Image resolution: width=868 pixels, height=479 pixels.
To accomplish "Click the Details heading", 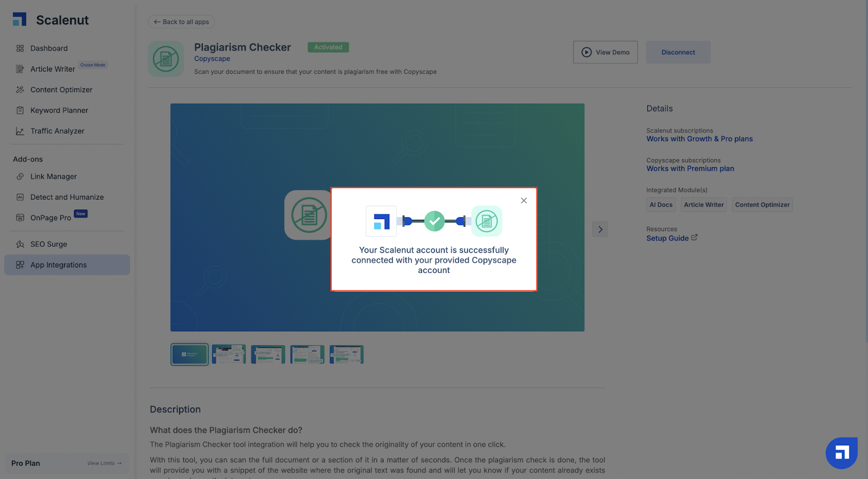I will pyautogui.click(x=659, y=108).
